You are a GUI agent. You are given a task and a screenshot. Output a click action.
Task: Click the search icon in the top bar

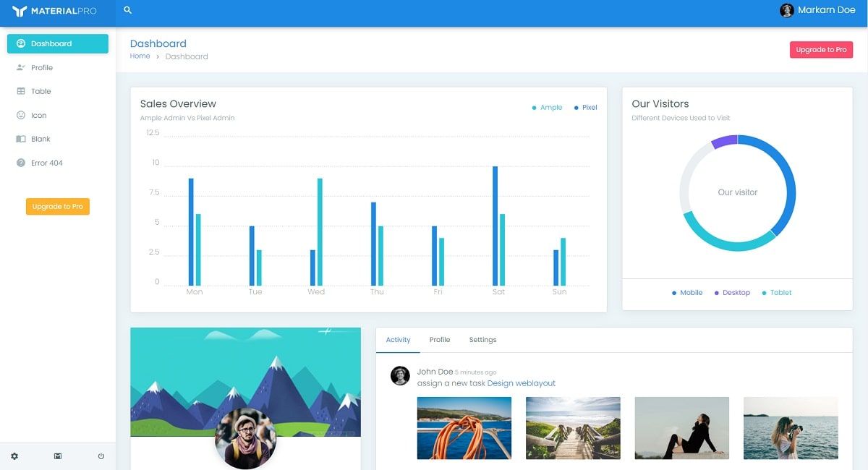tap(127, 10)
